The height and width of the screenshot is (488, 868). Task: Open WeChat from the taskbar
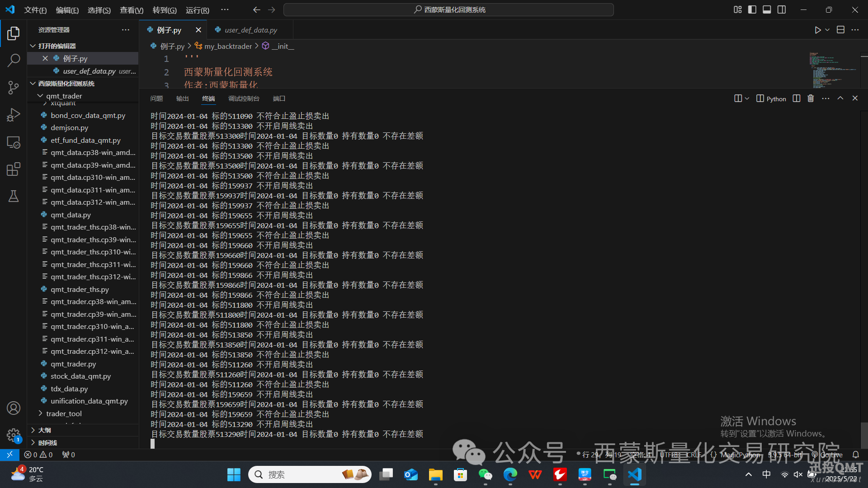point(485,474)
